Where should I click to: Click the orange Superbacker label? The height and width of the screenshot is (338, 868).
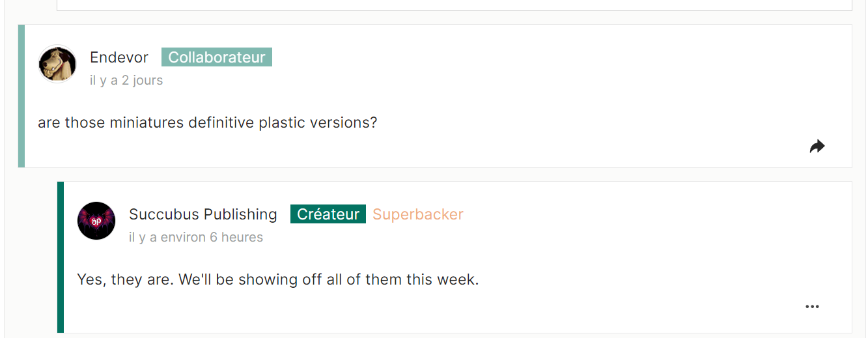click(x=418, y=214)
